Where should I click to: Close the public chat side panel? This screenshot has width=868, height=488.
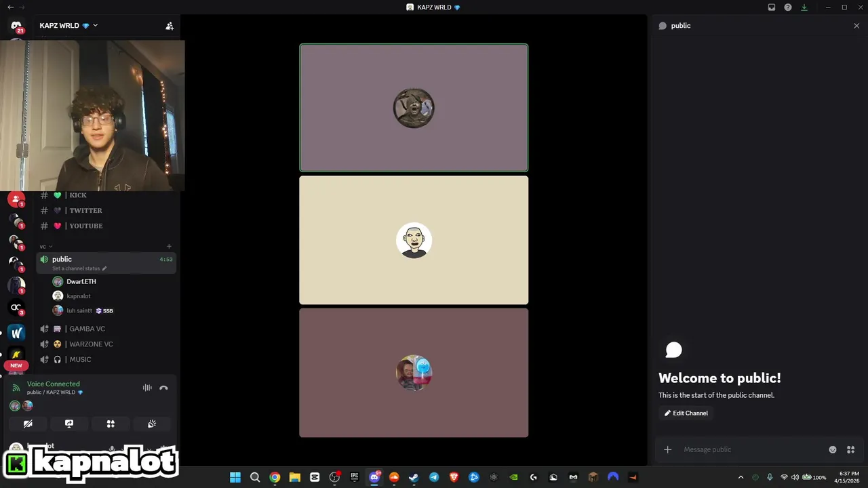(856, 26)
